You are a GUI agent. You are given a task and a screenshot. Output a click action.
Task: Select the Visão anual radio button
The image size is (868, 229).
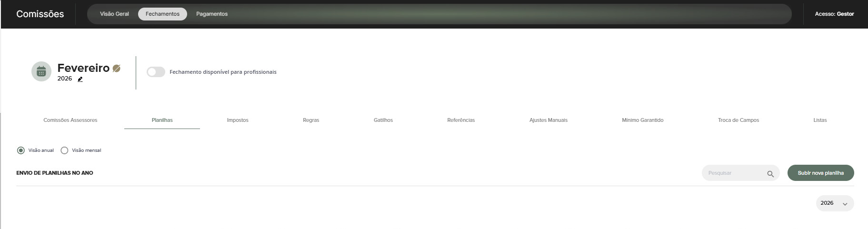(21, 150)
